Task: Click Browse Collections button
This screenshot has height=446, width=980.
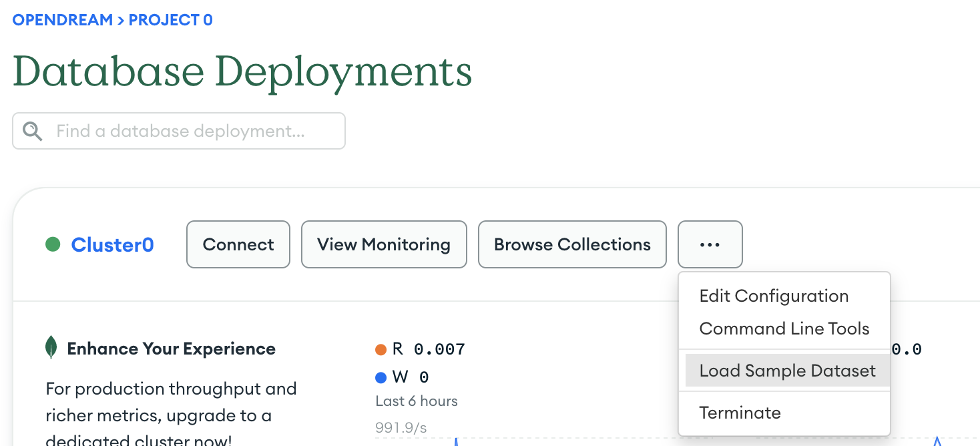Action: click(x=572, y=244)
